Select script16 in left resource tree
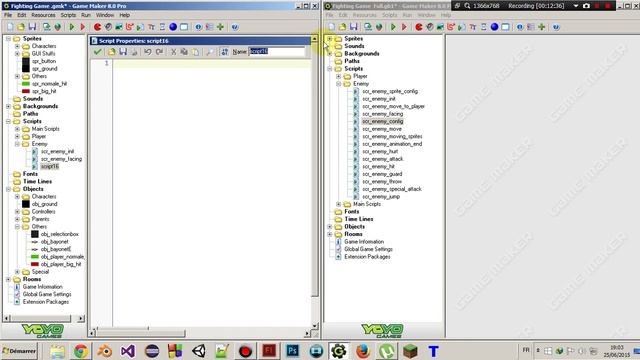640x360 pixels. (x=50, y=167)
